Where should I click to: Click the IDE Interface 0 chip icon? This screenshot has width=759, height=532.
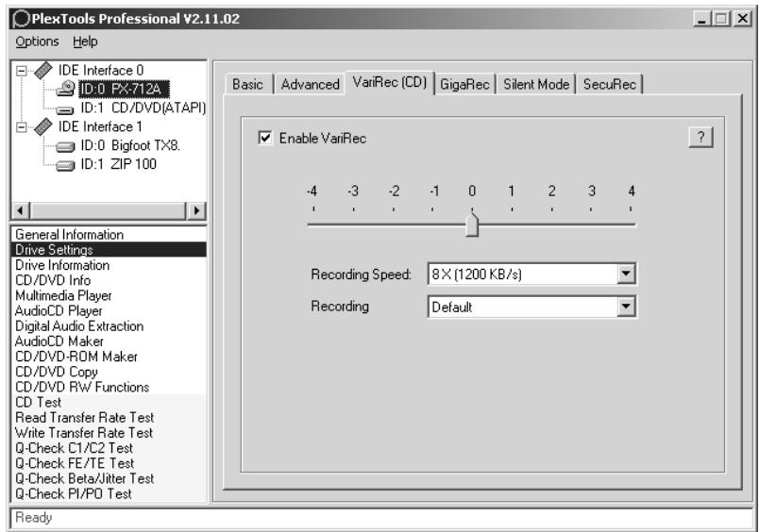point(43,71)
